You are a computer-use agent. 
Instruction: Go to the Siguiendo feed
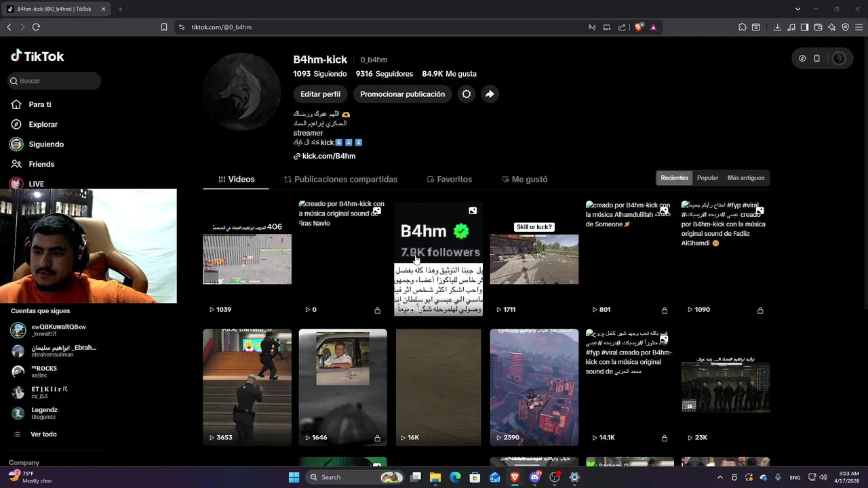pyautogui.click(x=46, y=144)
